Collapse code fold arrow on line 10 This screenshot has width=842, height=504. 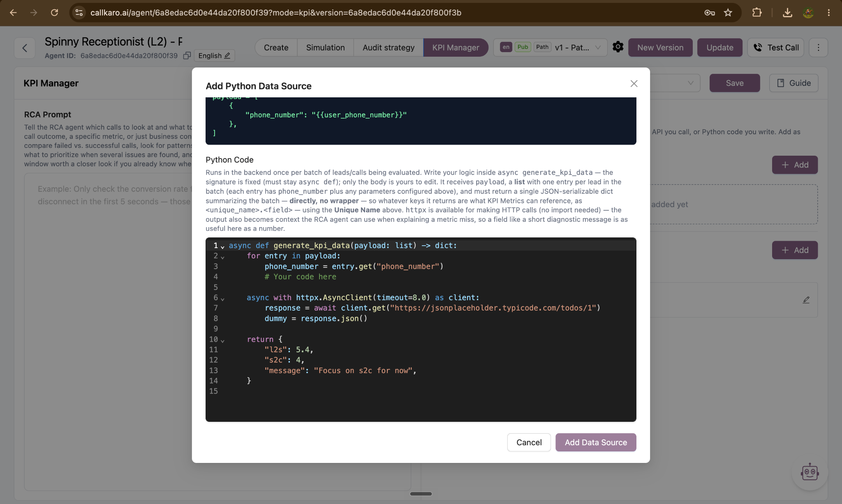222,341
